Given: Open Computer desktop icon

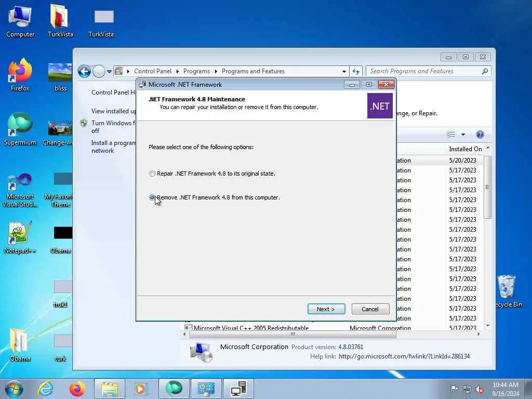Looking at the screenshot, I should point(20,21).
